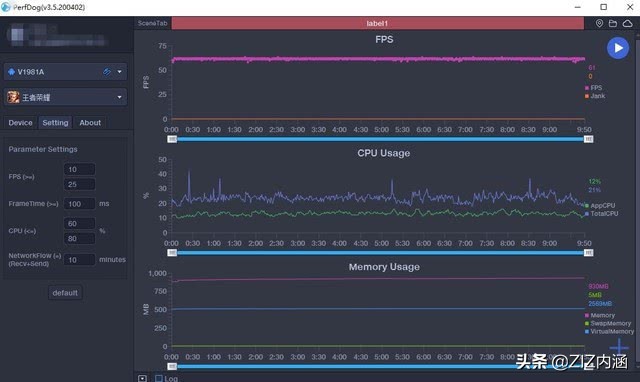The image size is (640, 382).
Task: Click the FPS chart title
Action: click(384, 40)
